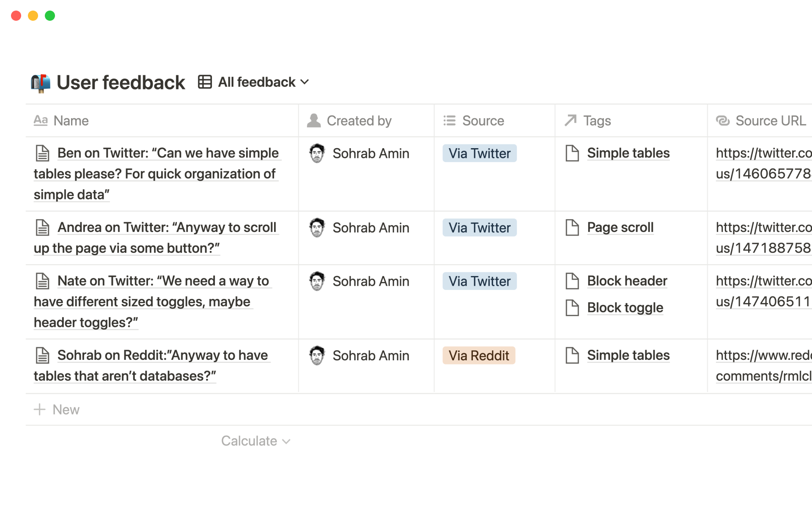Open the Block header tag link

[x=627, y=281]
